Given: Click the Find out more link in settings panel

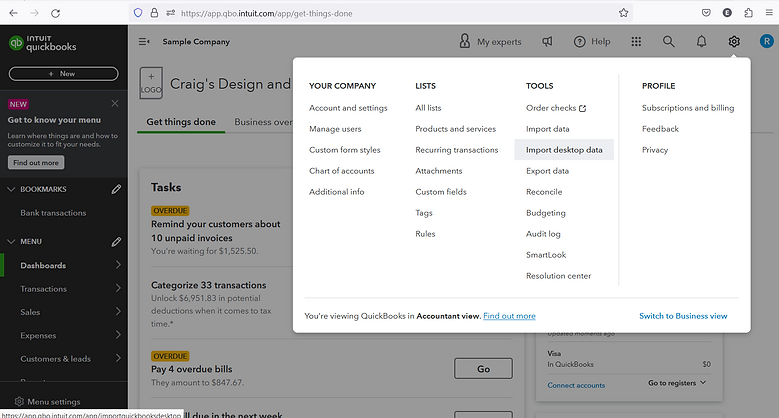Looking at the screenshot, I should point(509,316).
